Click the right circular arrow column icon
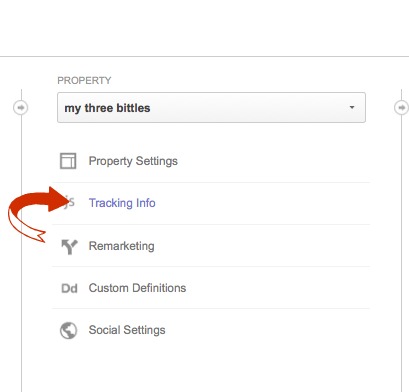The height and width of the screenshot is (392, 409). pyautogui.click(x=401, y=108)
